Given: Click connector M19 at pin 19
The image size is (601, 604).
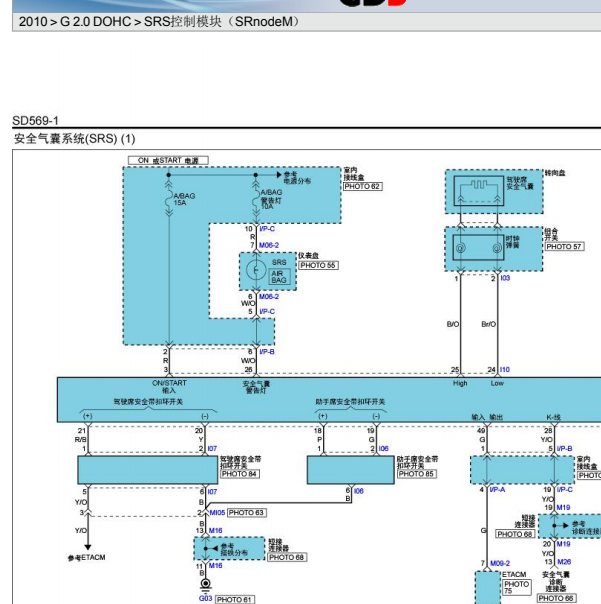Looking at the screenshot, I should pyautogui.click(x=563, y=507).
